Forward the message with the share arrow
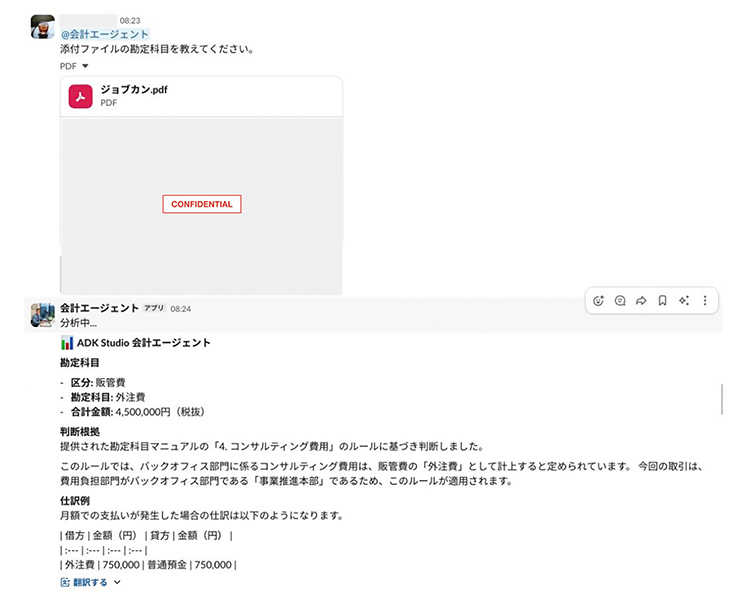 [x=641, y=301]
